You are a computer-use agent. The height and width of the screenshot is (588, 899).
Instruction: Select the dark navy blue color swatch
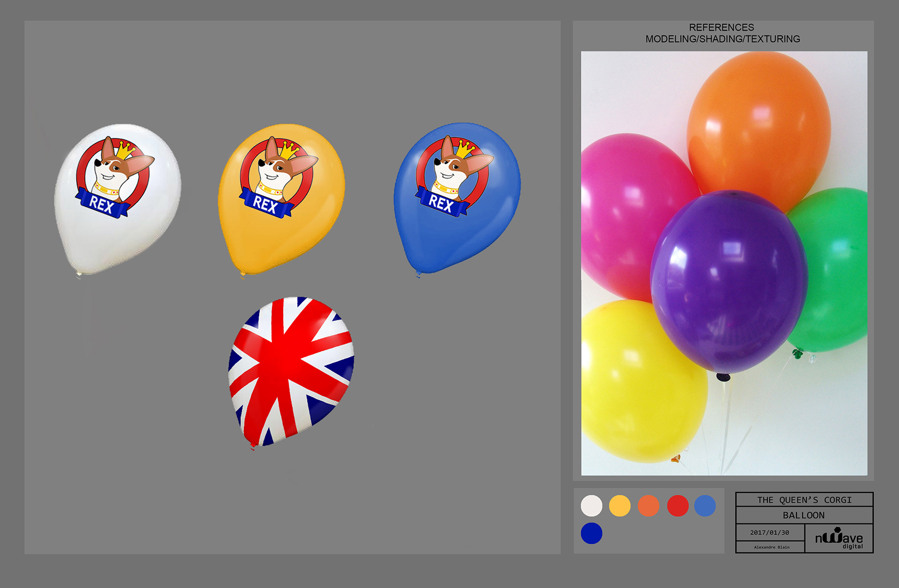click(591, 533)
